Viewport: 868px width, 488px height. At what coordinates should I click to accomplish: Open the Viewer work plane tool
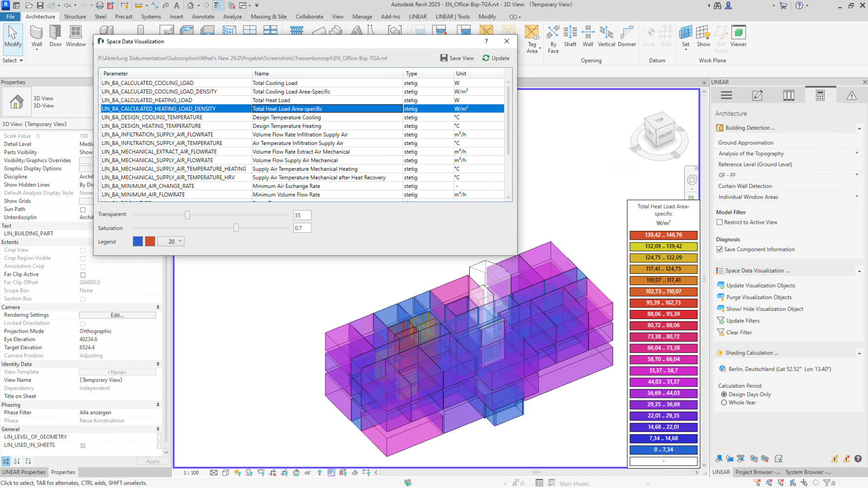(738, 36)
